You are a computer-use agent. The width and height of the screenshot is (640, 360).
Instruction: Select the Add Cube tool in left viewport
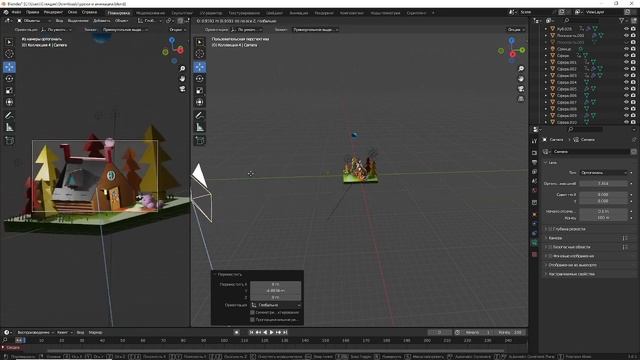(9, 140)
